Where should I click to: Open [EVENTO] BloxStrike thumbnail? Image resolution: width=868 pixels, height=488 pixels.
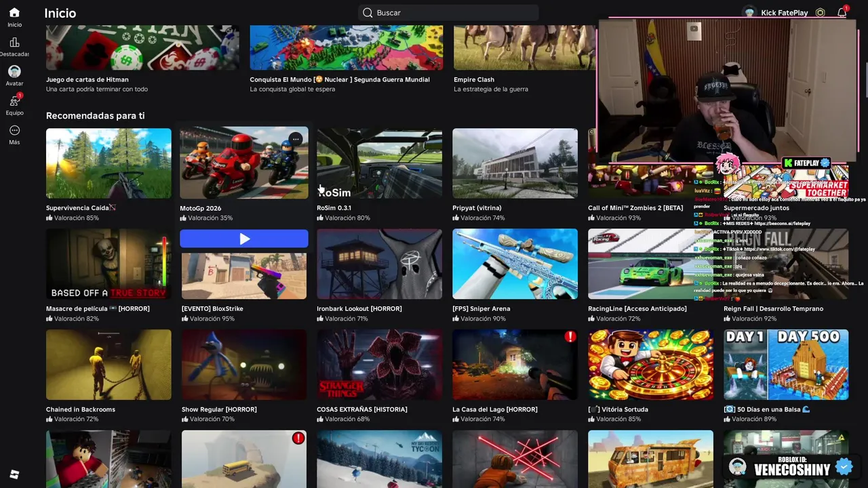coord(244,275)
